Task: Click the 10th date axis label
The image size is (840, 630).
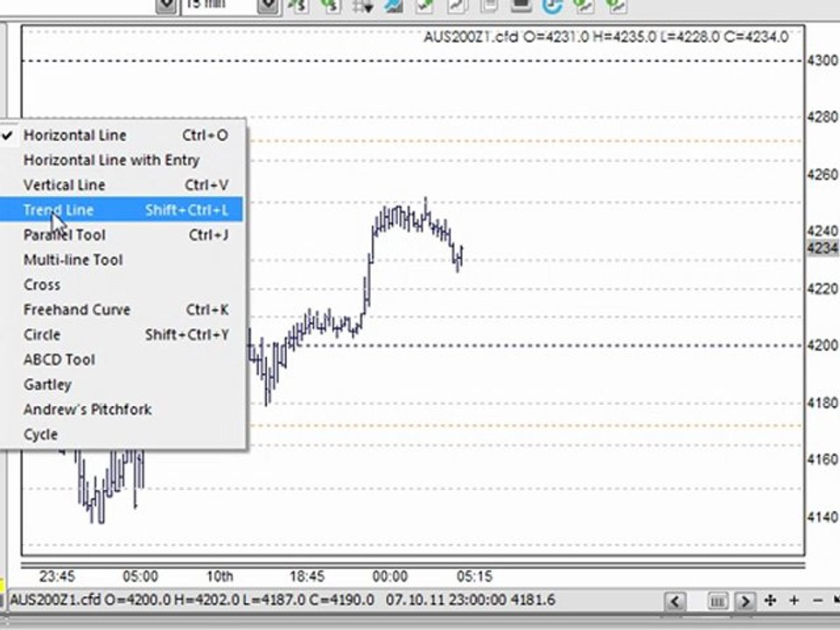Action: [x=220, y=577]
